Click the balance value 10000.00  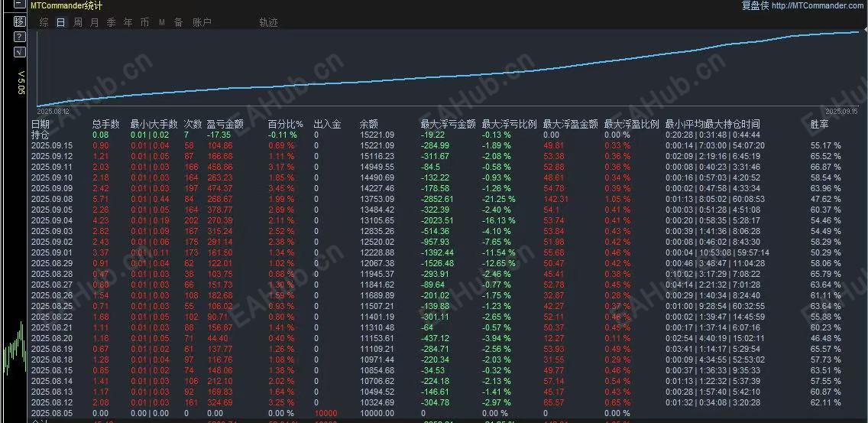pos(377,414)
